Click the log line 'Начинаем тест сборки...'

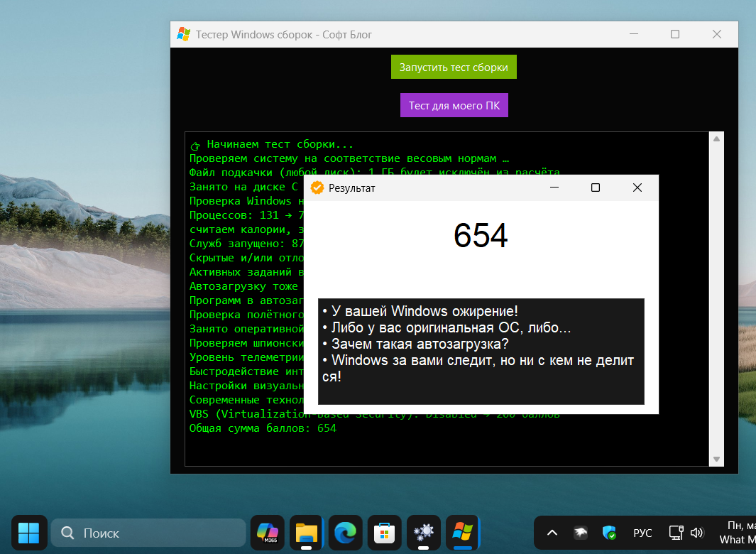(x=272, y=144)
